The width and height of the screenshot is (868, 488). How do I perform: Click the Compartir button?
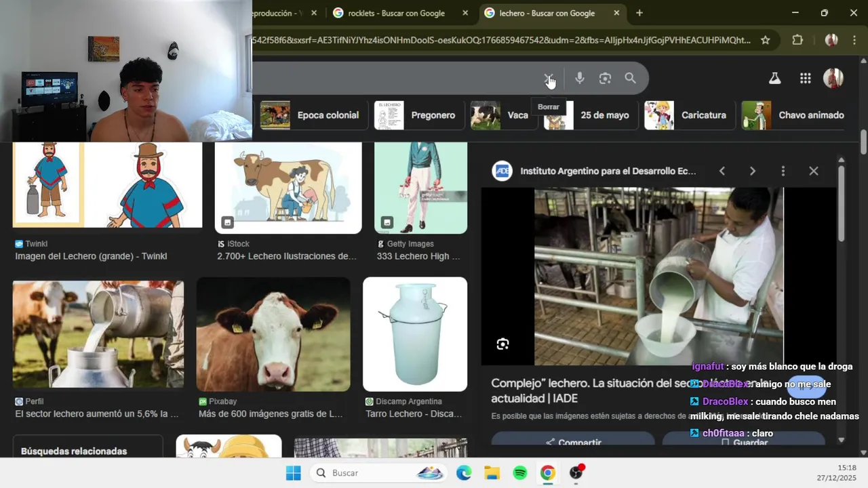[x=573, y=439]
